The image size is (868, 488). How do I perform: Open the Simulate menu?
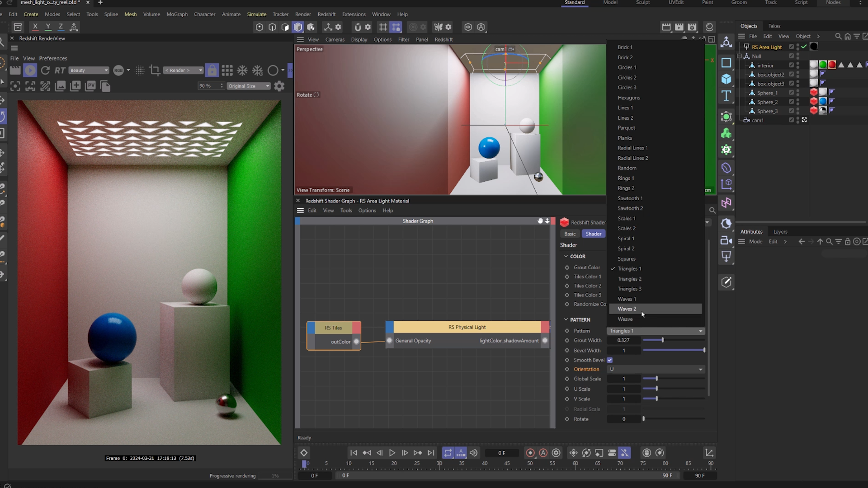pos(257,14)
